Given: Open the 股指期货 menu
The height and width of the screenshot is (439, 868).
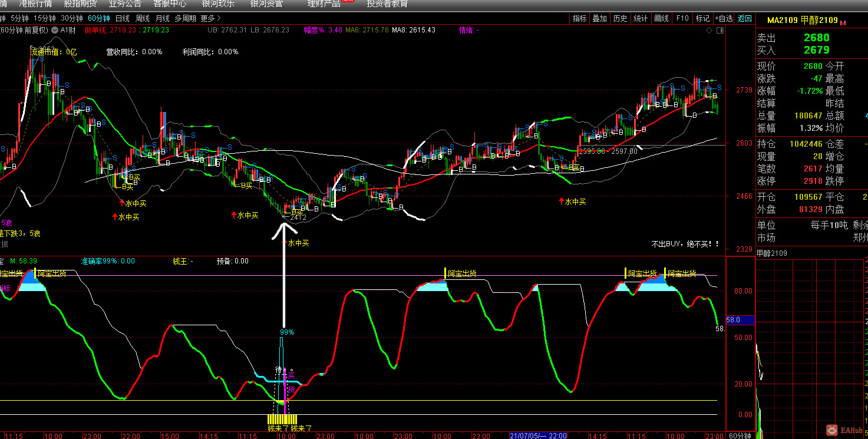Looking at the screenshot, I should pyautogui.click(x=80, y=4).
